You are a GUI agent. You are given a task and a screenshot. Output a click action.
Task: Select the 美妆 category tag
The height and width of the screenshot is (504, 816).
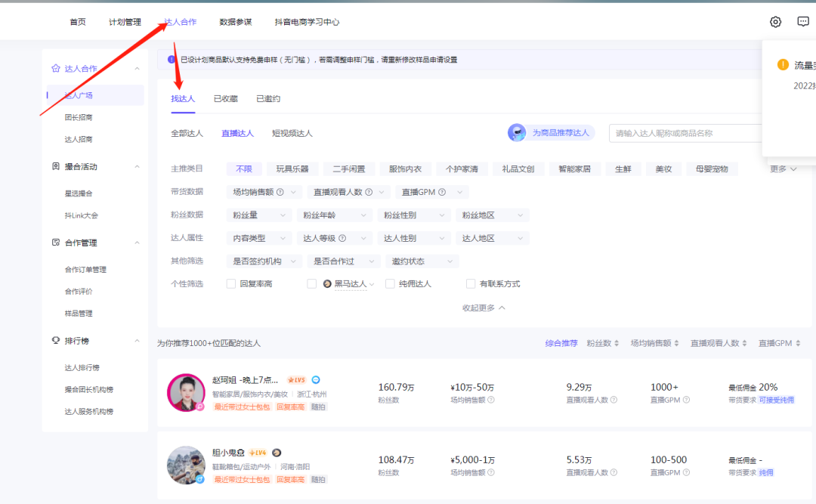click(x=663, y=169)
